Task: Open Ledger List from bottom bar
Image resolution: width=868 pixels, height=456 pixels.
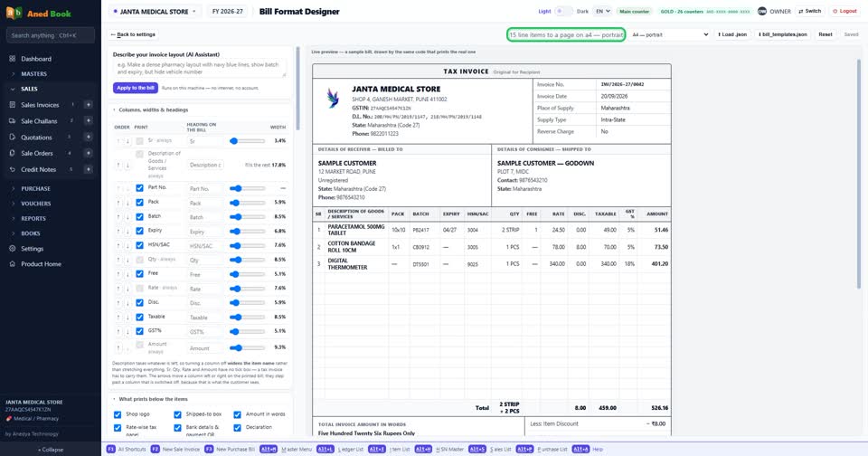Action: point(340,450)
